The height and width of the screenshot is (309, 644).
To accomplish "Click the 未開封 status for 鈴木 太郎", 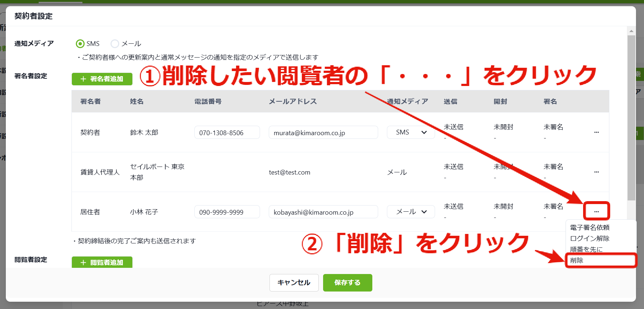I will pos(503,127).
